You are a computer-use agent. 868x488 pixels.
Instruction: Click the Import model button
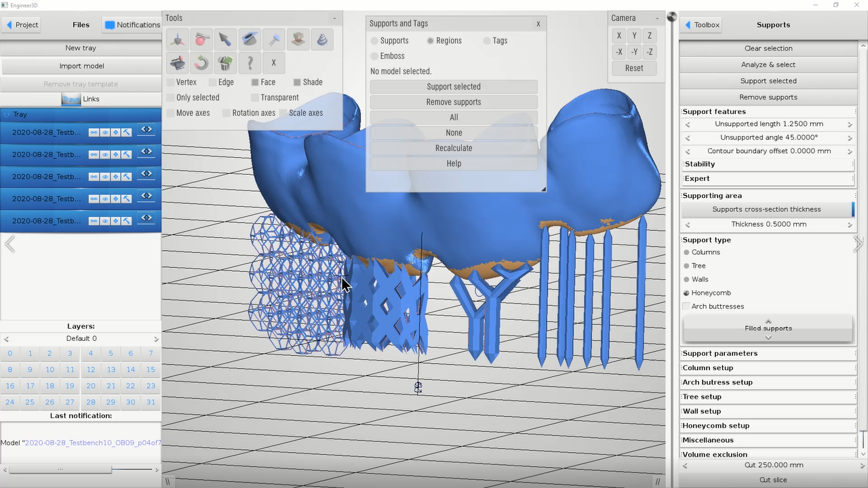(81, 66)
